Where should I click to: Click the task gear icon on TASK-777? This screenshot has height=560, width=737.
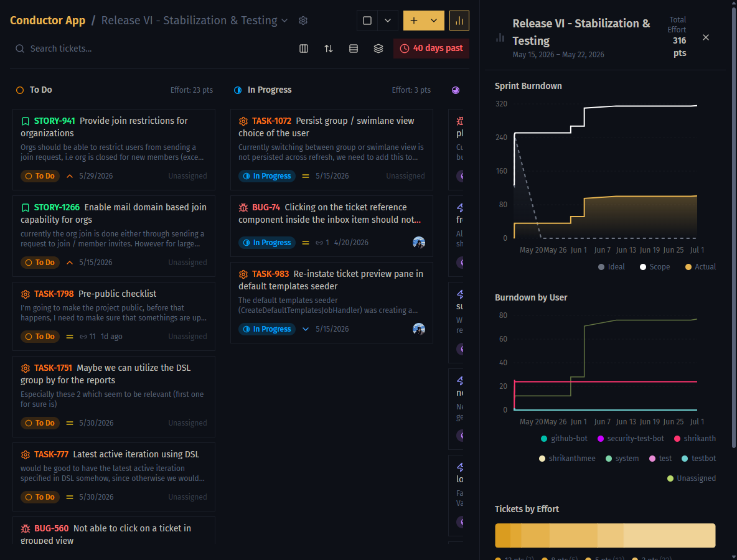(x=26, y=455)
